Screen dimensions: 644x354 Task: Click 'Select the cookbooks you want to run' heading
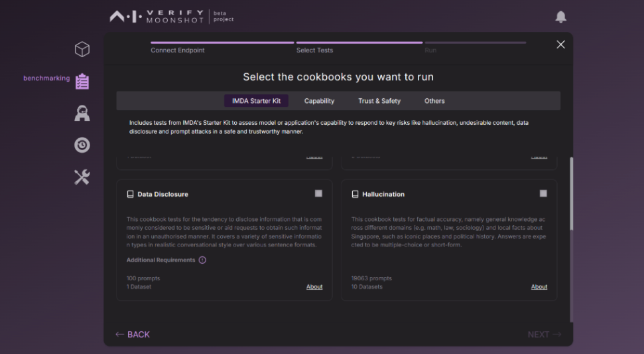point(338,77)
